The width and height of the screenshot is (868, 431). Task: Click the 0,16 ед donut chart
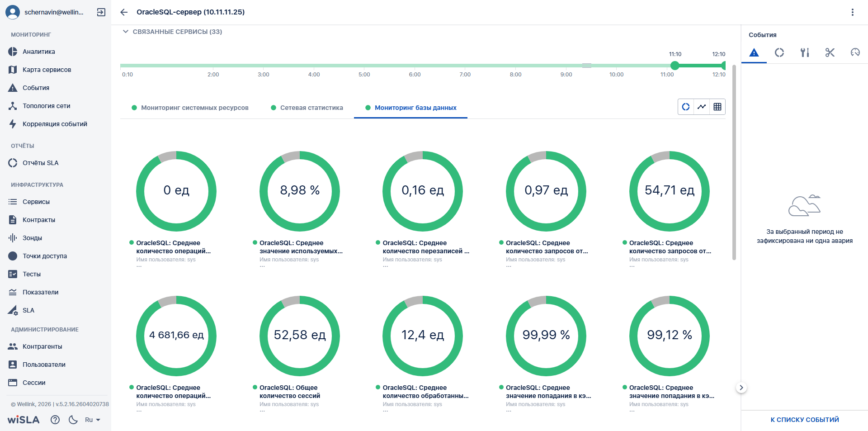(x=423, y=191)
